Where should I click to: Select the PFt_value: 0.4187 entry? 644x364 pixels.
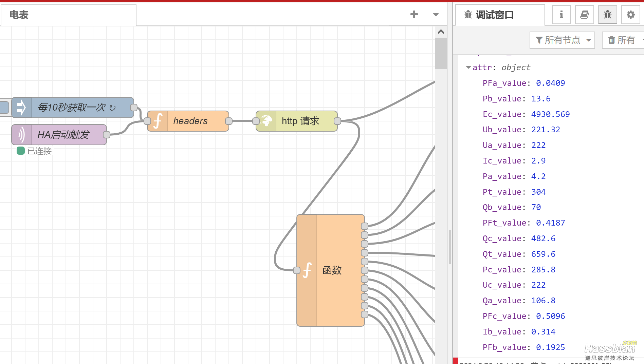point(524,223)
